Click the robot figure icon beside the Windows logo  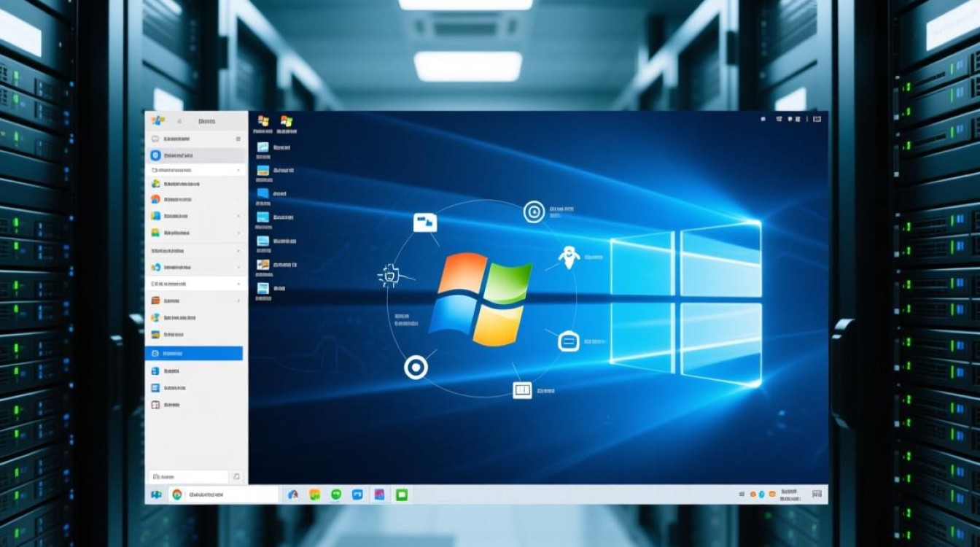pyautogui.click(x=568, y=257)
